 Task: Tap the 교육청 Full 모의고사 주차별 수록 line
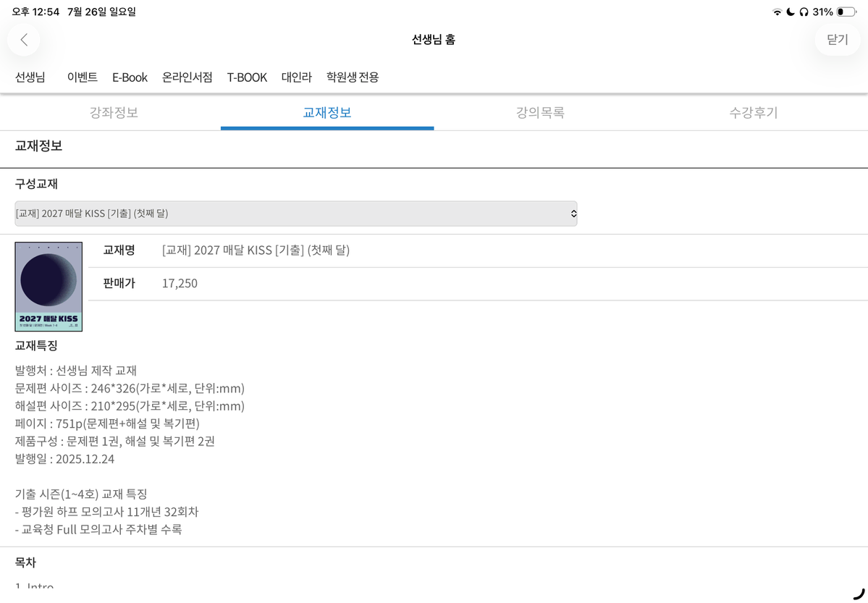(x=98, y=529)
